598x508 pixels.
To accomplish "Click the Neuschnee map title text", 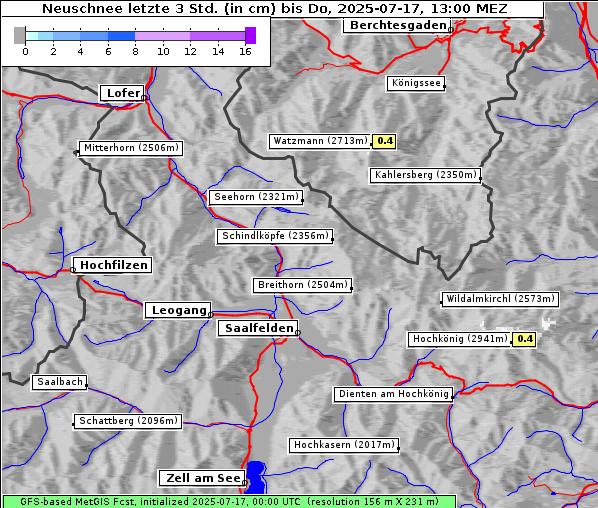I will pos(275,8).
